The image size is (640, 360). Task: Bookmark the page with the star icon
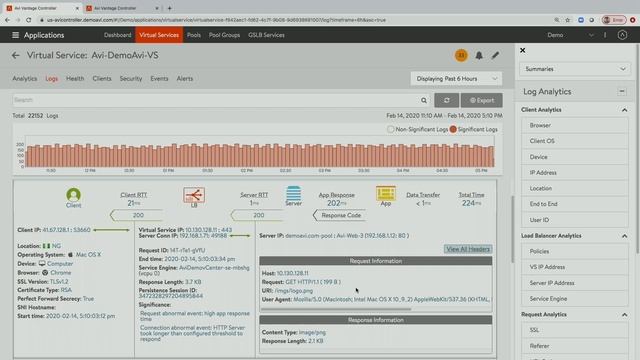point(567,20)
